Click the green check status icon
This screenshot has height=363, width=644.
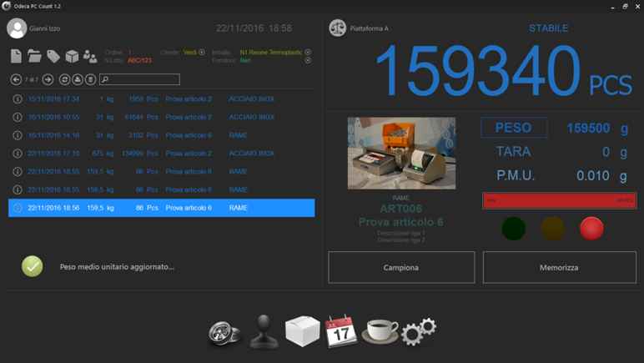(32, 266)
